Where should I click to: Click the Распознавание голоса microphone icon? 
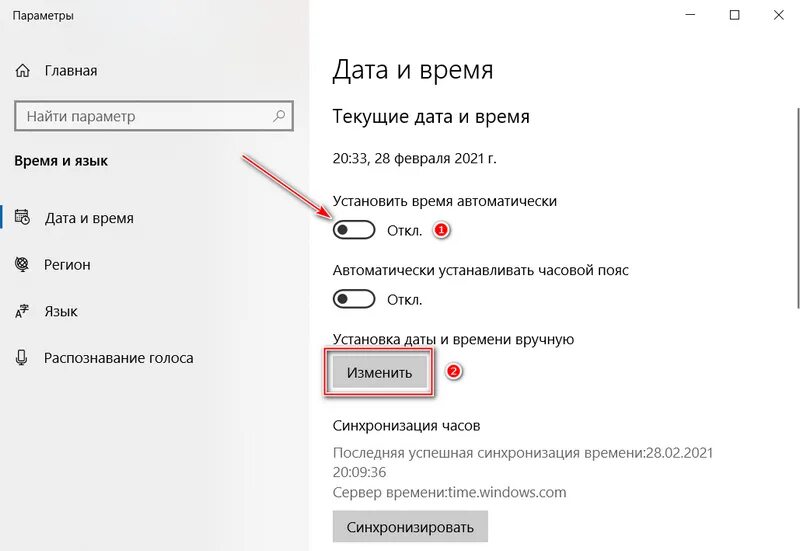coord(21,358)
